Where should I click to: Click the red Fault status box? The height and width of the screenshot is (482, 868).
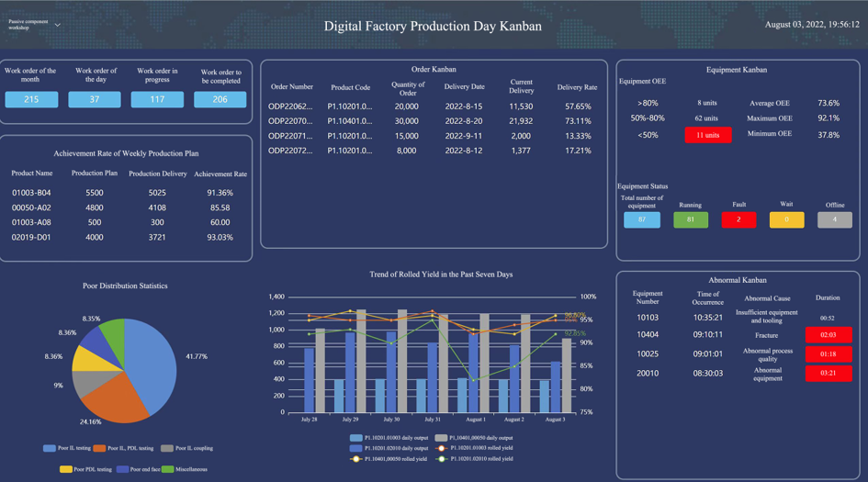click(x=738, y=219)
